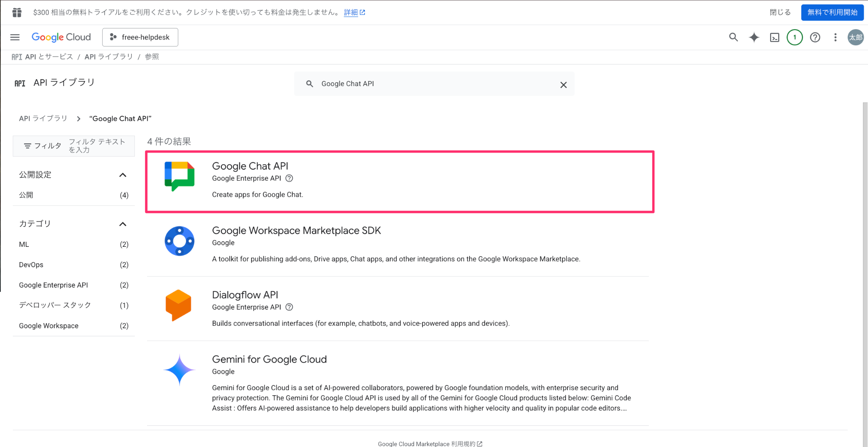The width and height of the screenshot is (868, 447).
Task: Click the Gemini for Google Cloud star icon
Action: click(x=179, y=370)
